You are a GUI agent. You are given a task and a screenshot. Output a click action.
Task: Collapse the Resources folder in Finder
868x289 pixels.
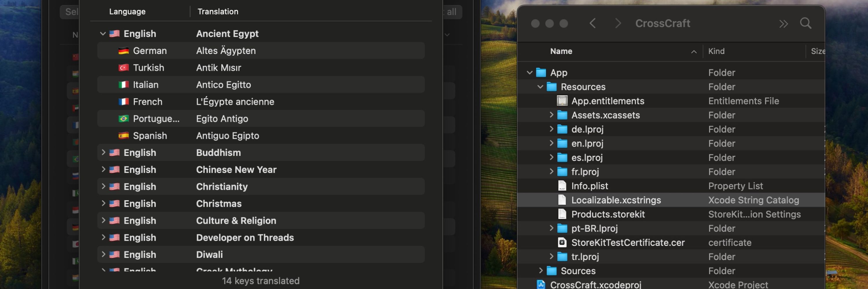pyautogui.click(x=540, y=87)
